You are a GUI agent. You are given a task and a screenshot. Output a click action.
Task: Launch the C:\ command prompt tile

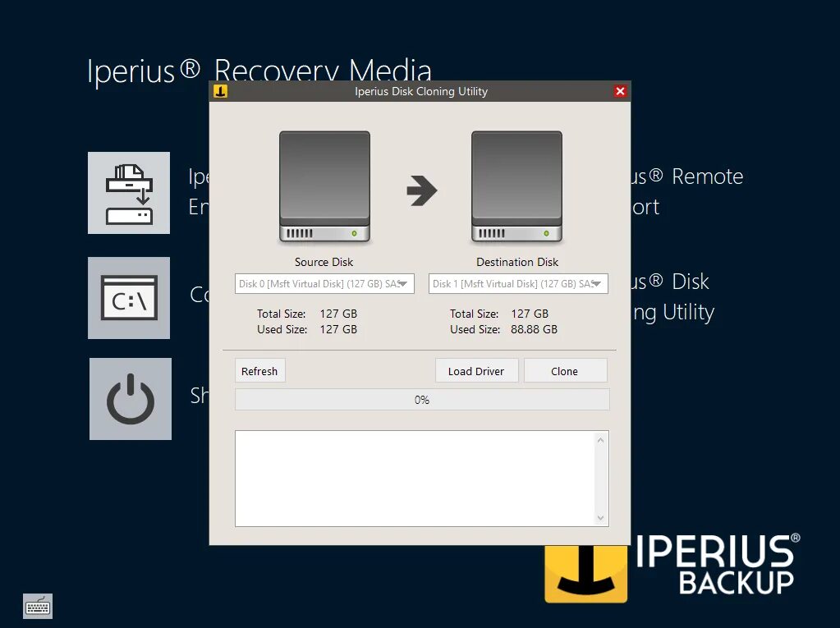pyautogui.click(x=129, y=298)
